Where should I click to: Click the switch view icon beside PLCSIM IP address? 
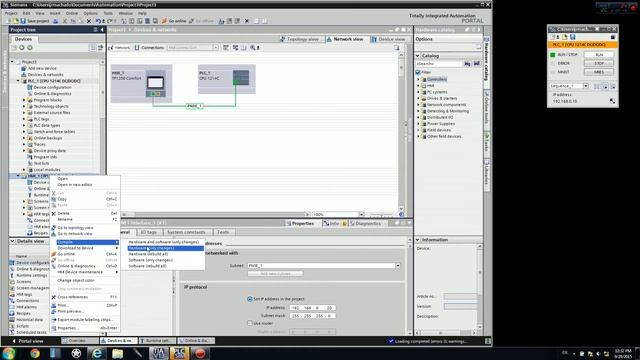(x=612, y=101)
